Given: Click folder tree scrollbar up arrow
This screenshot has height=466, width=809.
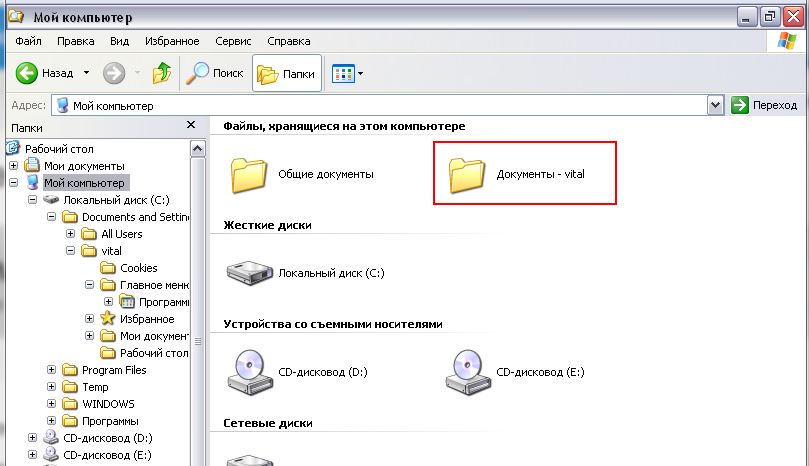Looking at the screenshot, I should click(x=198, y=149).
